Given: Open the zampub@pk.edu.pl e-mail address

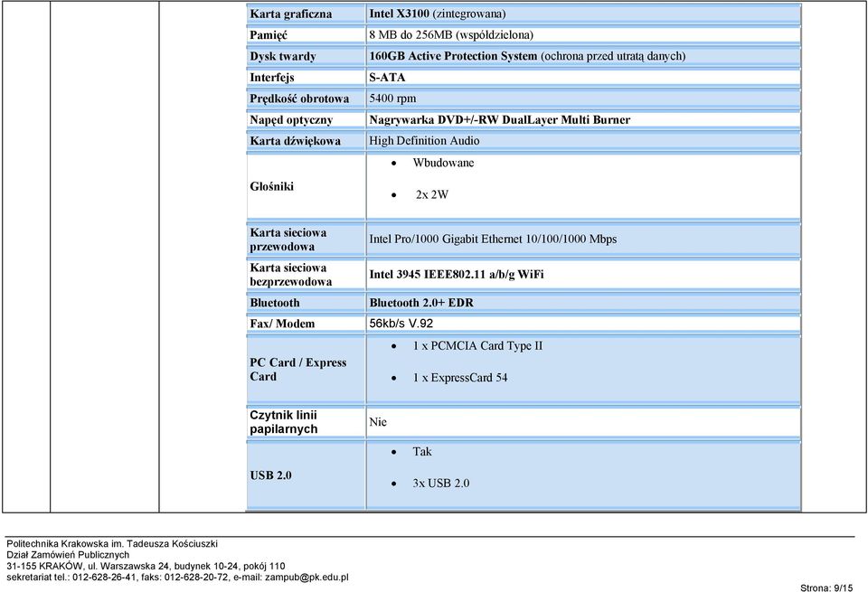Looking at the screenshot, I should [x=307, y=577].
